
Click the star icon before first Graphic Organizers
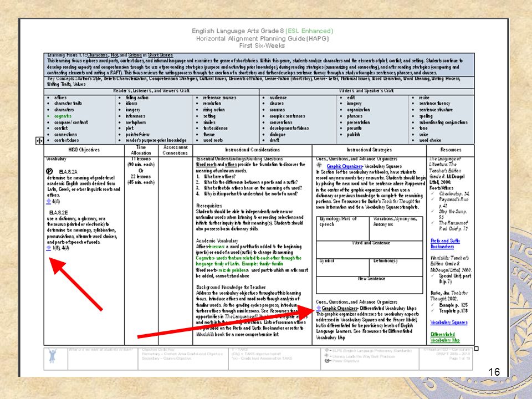[319, 165]
